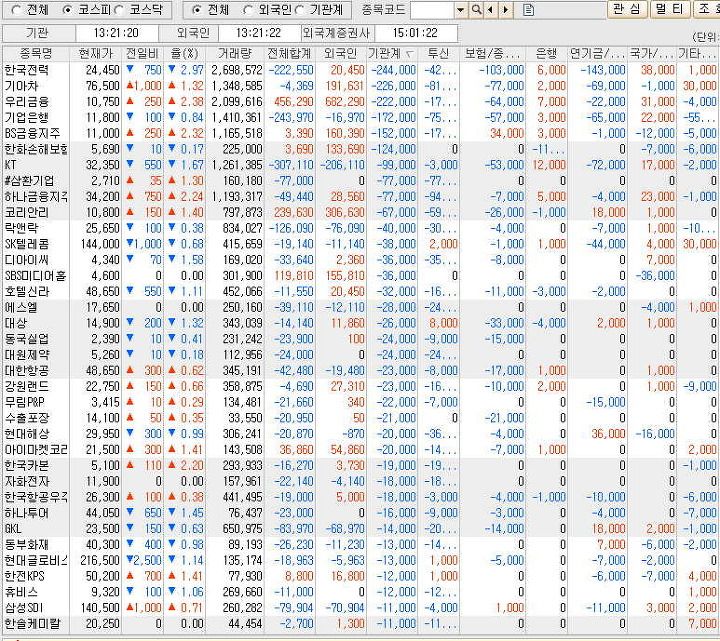Sort by the 현재가 column header

(x=96, y=53)
